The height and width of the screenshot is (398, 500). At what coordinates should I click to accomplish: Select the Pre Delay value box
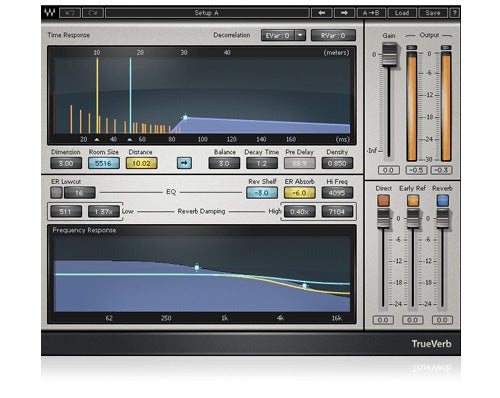(x=300, y=163)
